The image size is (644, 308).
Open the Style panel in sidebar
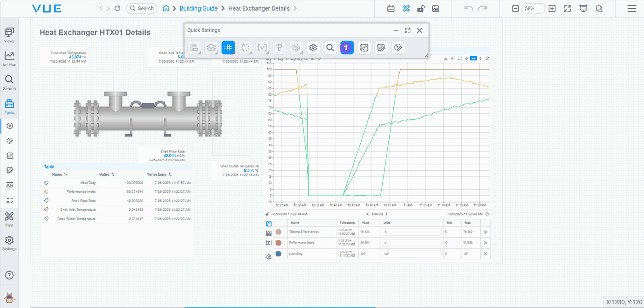point(9,219)
